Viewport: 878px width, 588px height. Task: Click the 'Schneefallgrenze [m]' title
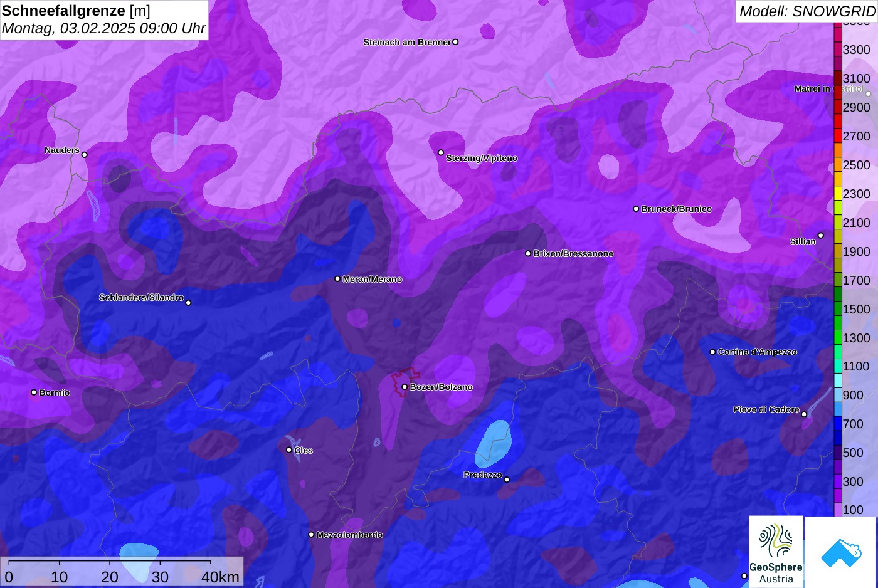tap(76, 11)
